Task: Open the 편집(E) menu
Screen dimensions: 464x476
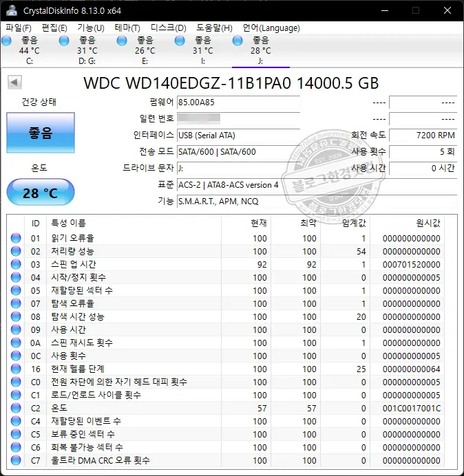Action: point(54,28)
